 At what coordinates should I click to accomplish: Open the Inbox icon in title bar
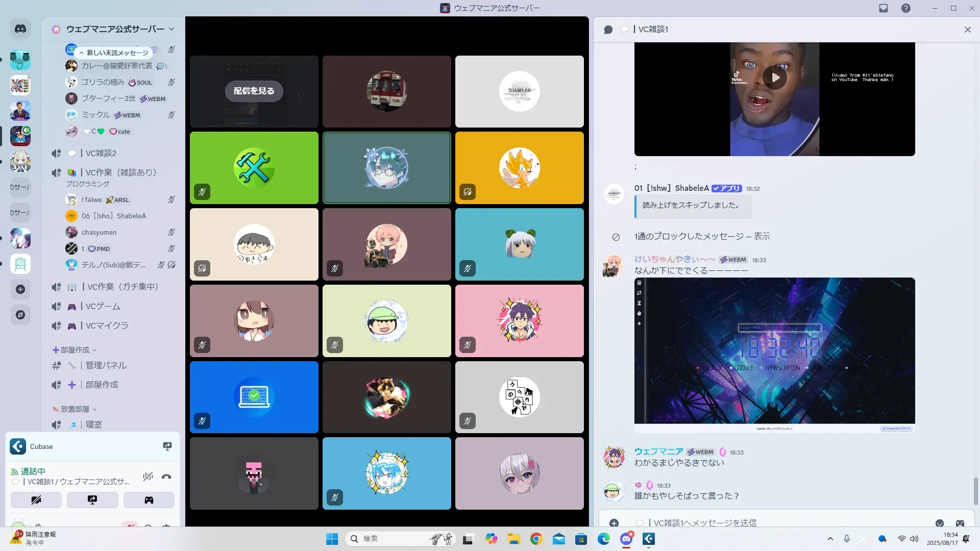884,8
